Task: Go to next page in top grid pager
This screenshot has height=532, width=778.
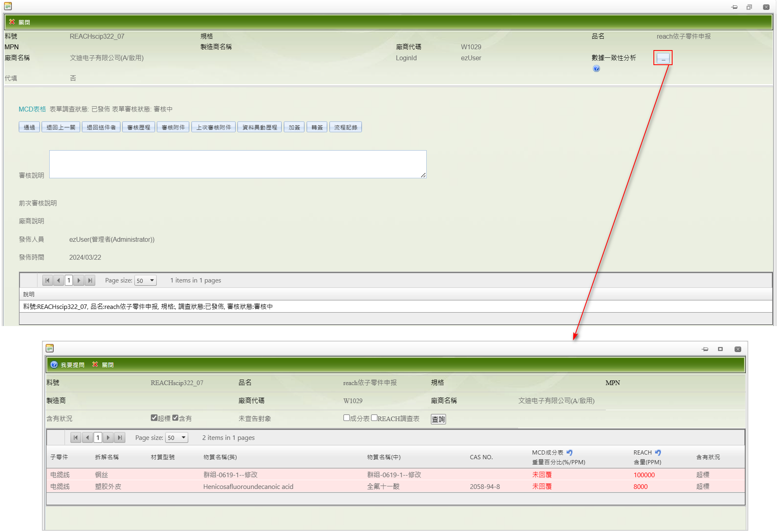Action: point(79,280)
